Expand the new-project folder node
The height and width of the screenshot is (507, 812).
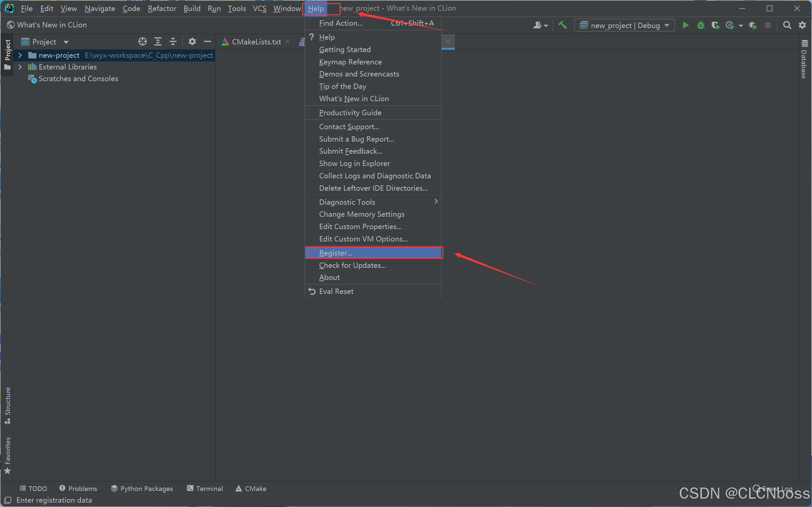[x=20, y=55]
